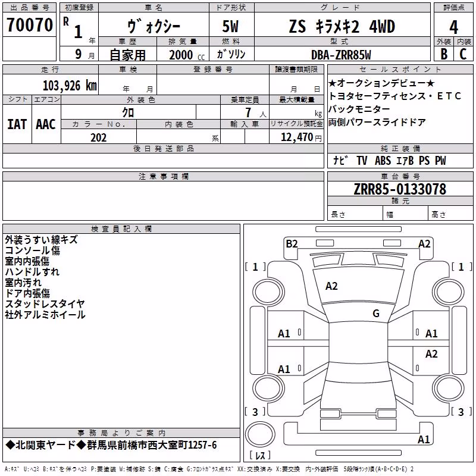Click the レス spare tire label

pyautogui.click(x=260, y=455)
